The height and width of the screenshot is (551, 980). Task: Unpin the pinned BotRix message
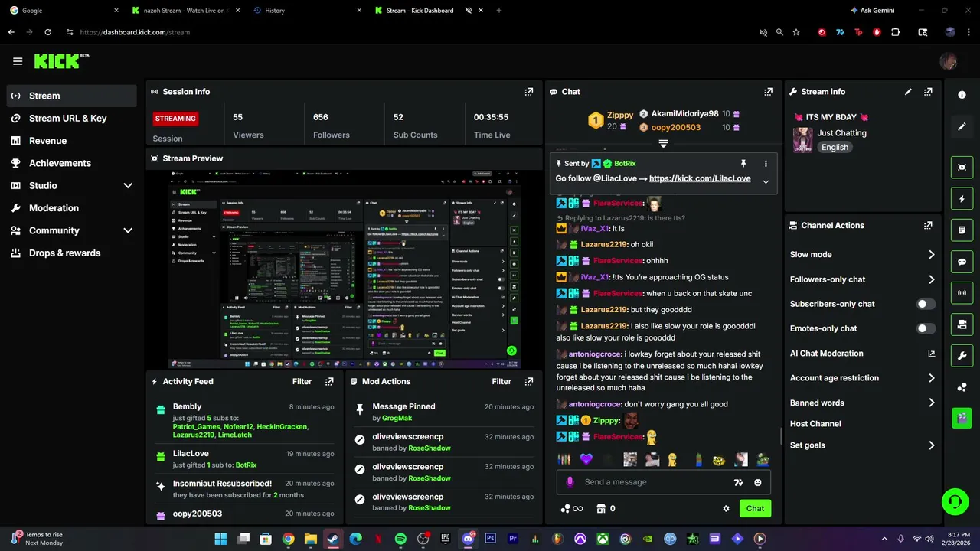click(743, 164)
